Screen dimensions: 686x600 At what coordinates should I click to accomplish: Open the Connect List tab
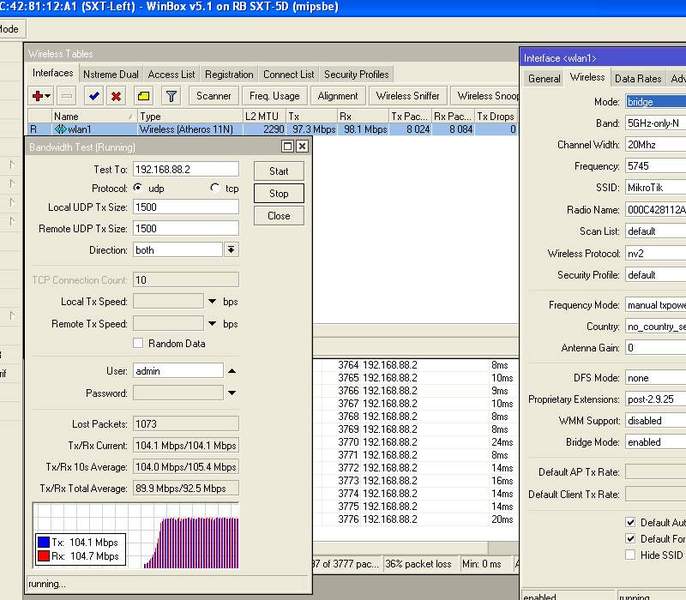click(x=289, y=74)
